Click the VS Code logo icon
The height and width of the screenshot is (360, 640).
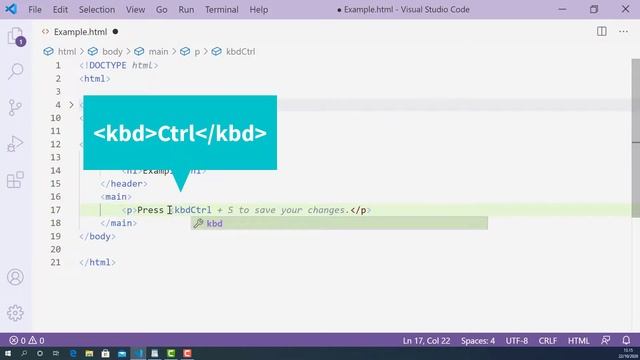[11, 9]
